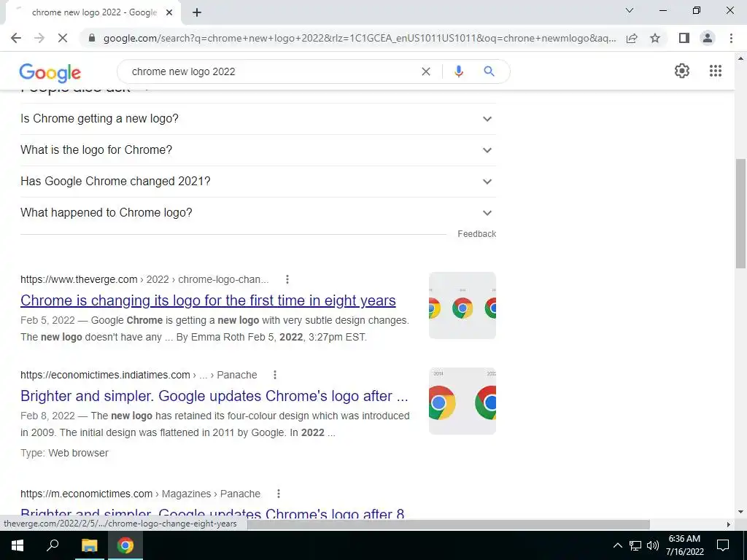747x560 pixels.
Task: Open taskbar search magnifier
Action: pyautogui.click(x=53, y=545)
